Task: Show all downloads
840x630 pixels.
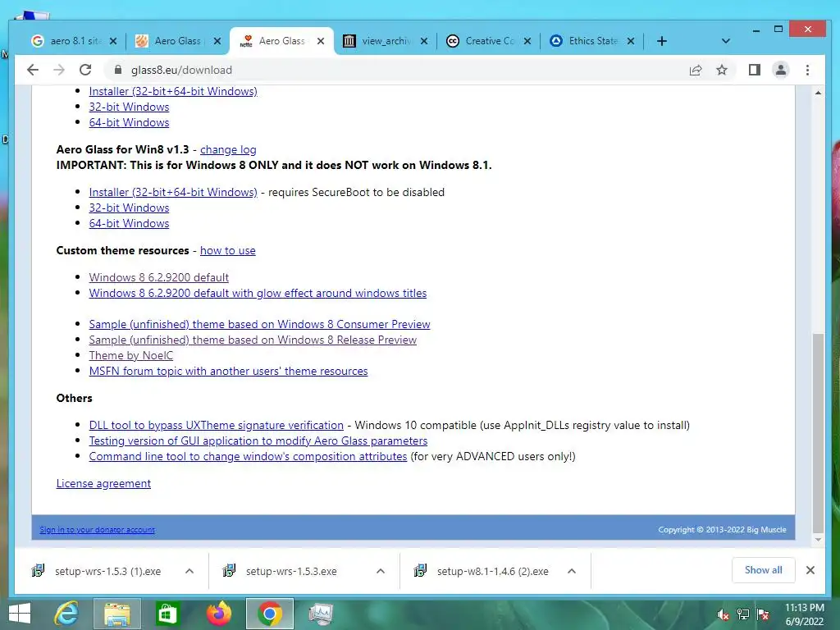Action: pos(763,570)
